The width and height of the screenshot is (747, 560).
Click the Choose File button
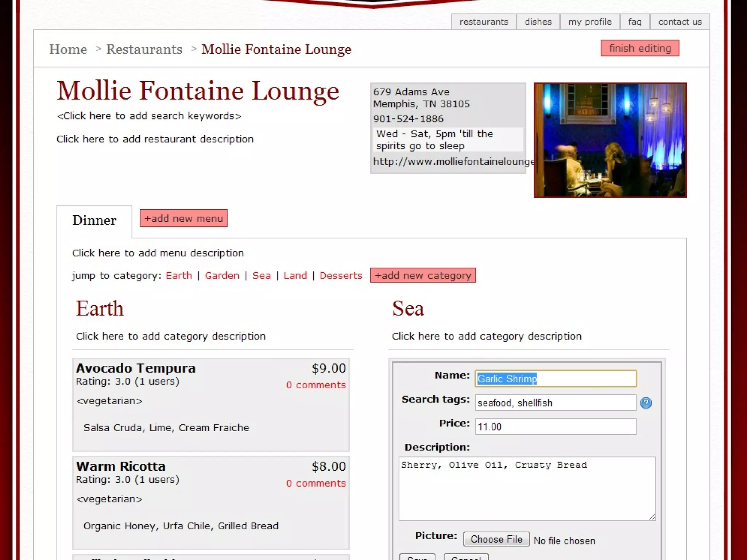tap(496, 539)
